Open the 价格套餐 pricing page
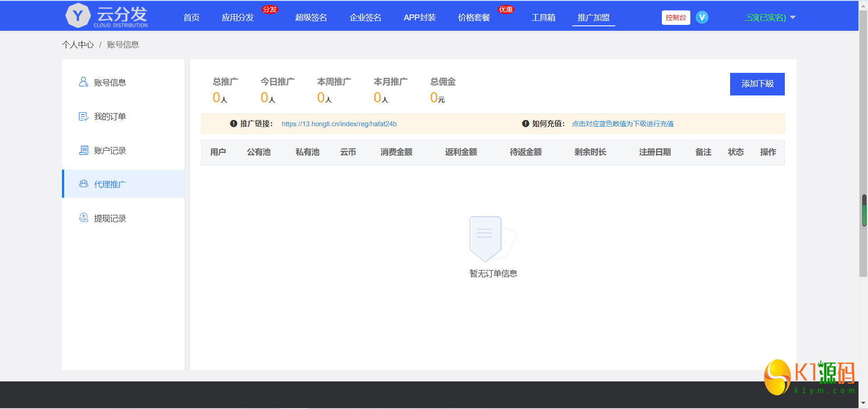The image size is (868, 409). point(474,18)
